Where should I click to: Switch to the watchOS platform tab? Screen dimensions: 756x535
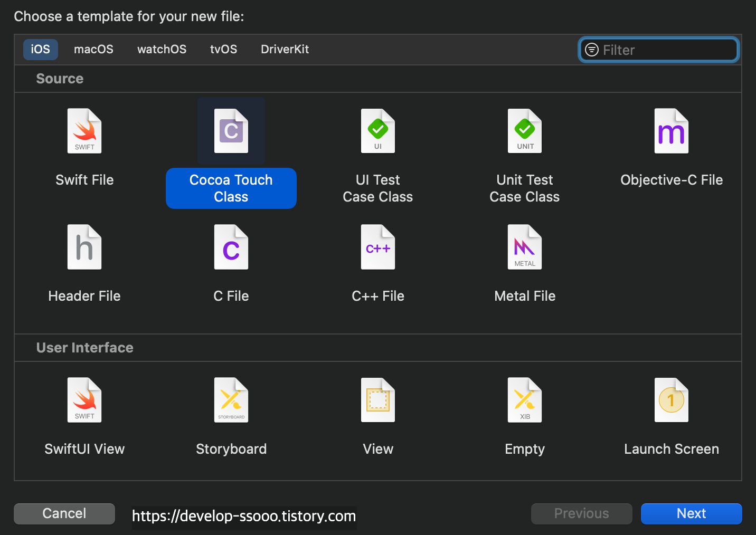pos(162,49)
